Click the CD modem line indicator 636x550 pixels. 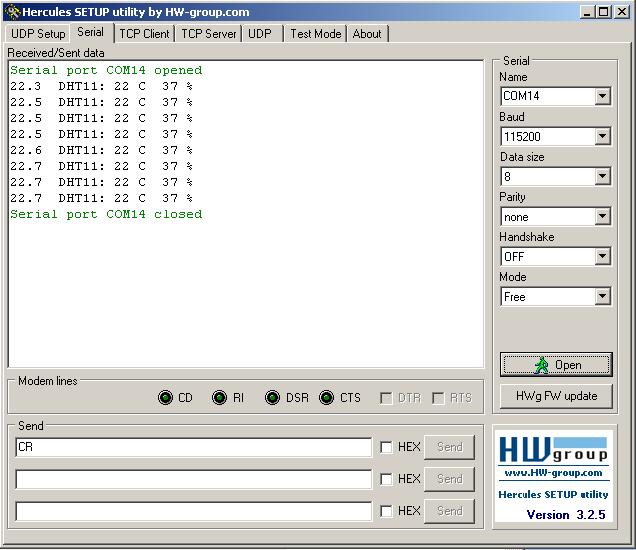(165, 397)
